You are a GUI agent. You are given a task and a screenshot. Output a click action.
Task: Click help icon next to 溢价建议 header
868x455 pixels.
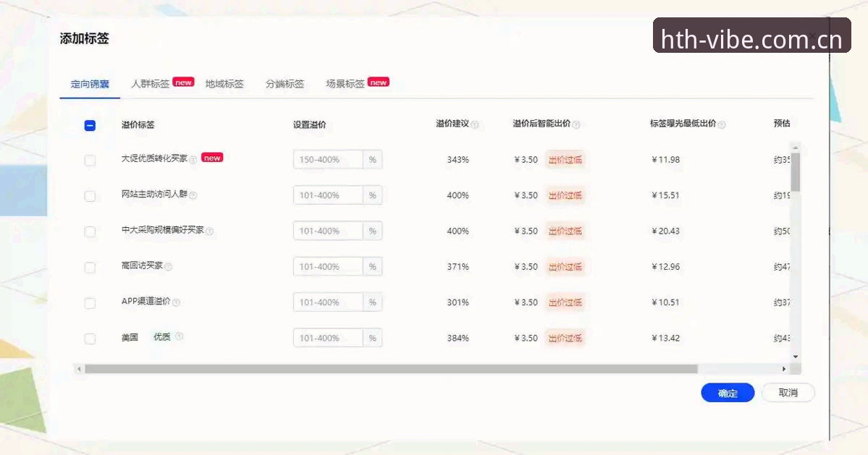point(475,125)
